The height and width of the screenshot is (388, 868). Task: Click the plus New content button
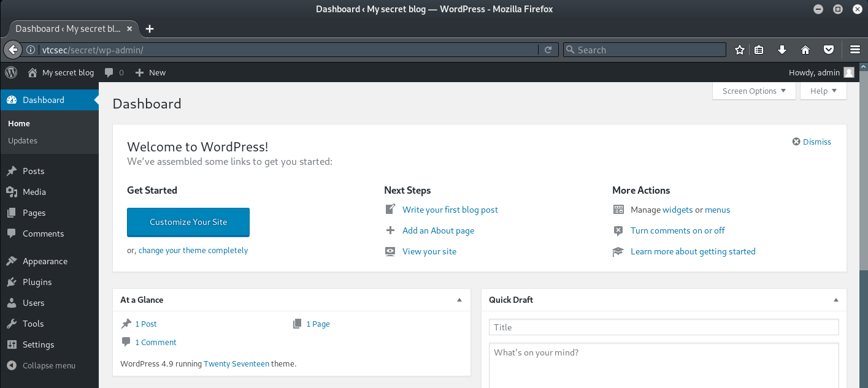coord(150,72)
